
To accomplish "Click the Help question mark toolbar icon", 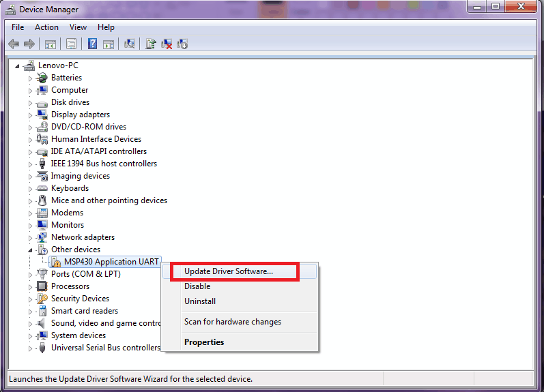I will tap(92, 44).
